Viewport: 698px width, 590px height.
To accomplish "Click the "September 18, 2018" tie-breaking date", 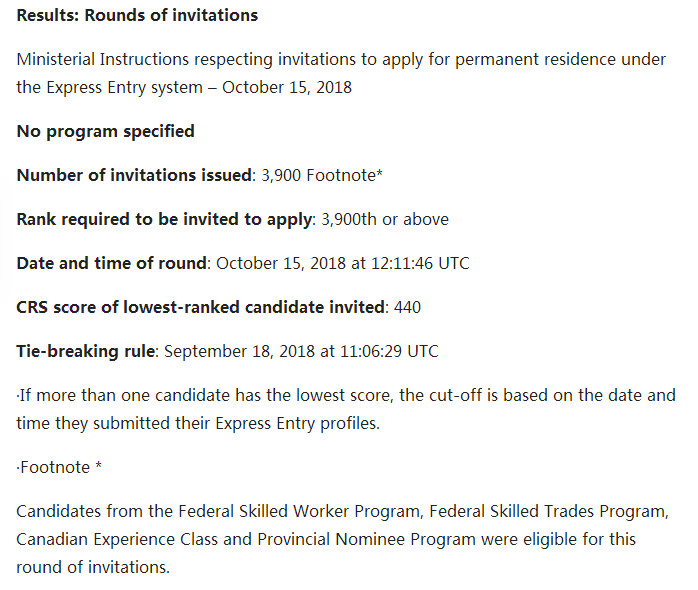I will [x=233, y=351].
